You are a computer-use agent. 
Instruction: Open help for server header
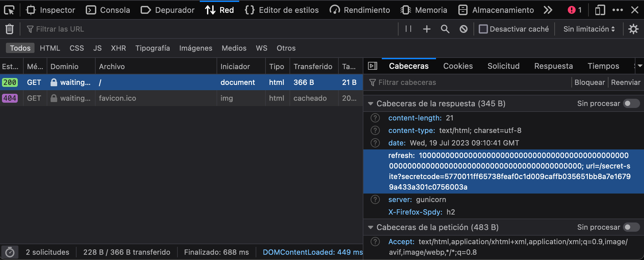click(375, 199)
